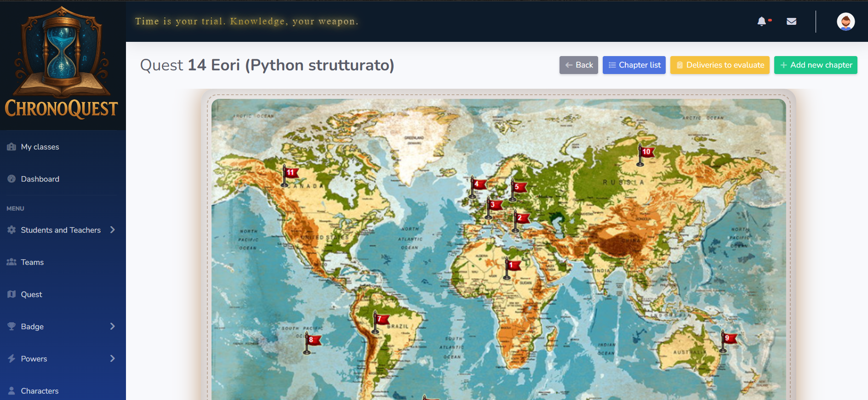The width and height of the screenshot is (868, 400).
Task: Open the messages envelope icon
Action: pyautogui.click(x=791, y=22)
